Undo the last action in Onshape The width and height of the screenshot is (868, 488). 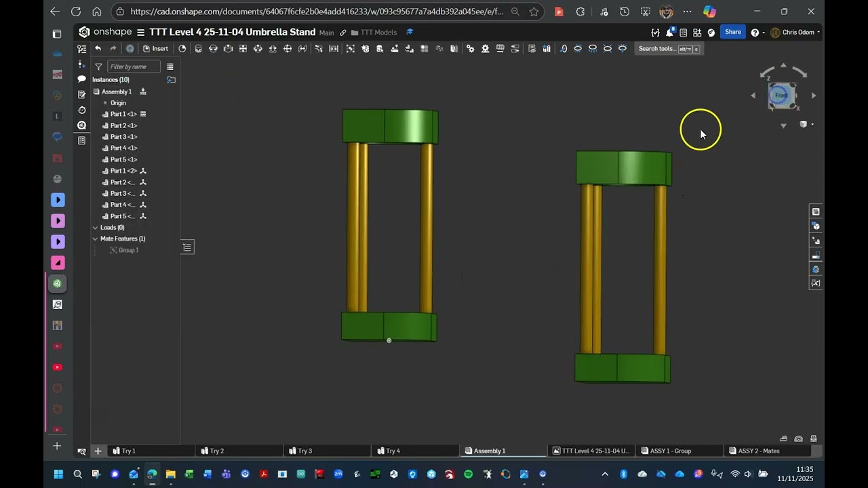click(x=98, y=49)
